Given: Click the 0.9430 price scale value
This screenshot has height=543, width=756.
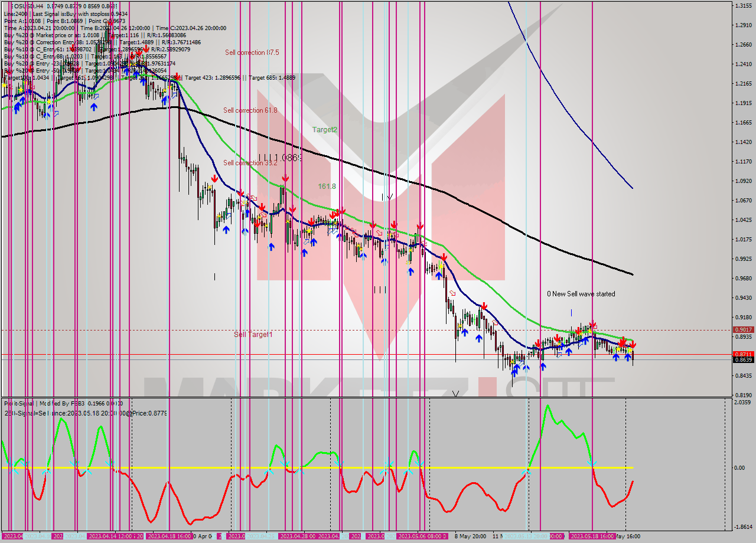Looking at the screenshot, I should pos(743,297).
